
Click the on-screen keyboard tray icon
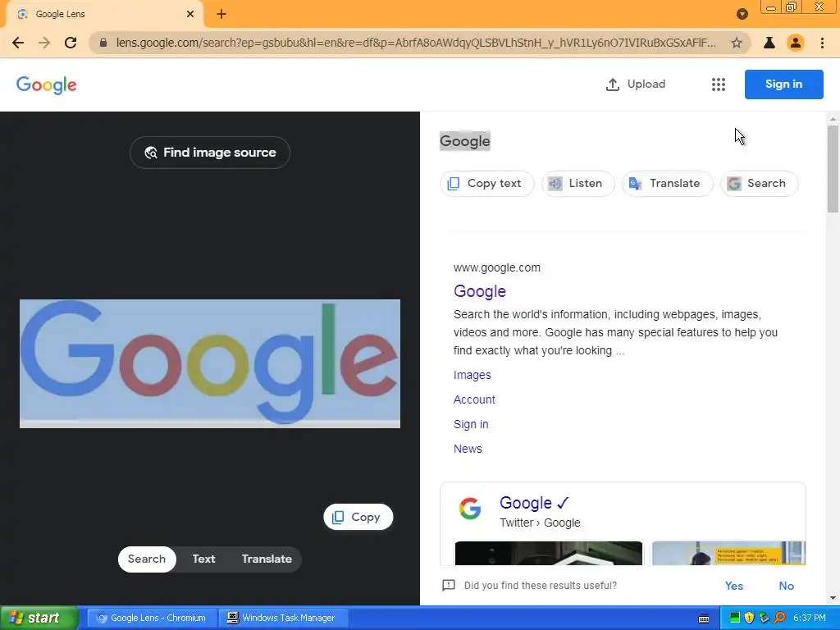(704, 619)
